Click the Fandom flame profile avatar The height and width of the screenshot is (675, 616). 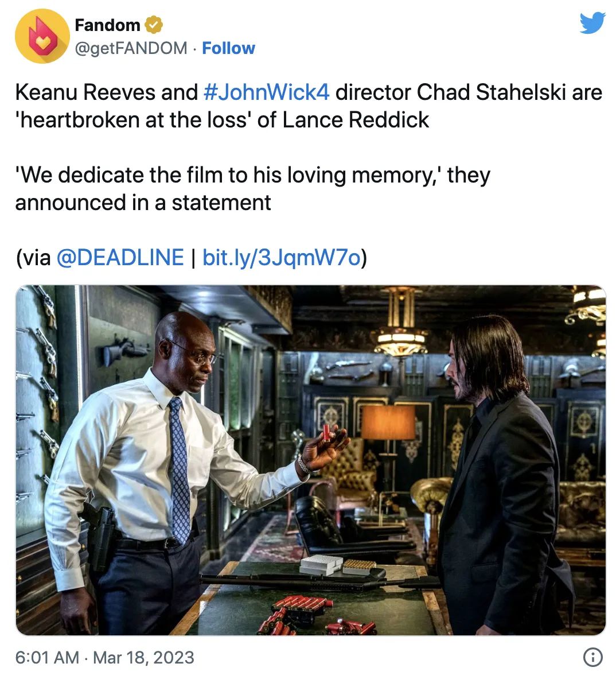click(42, 36)
